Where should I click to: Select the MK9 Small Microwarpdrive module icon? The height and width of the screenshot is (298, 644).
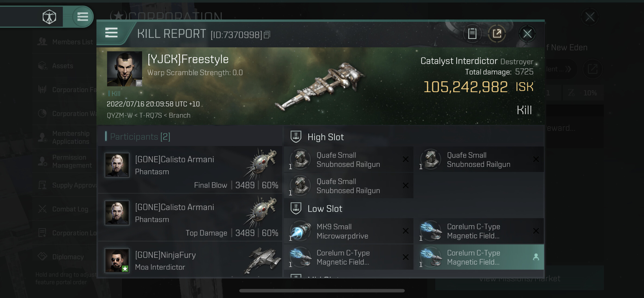click(x=300, y=231)
